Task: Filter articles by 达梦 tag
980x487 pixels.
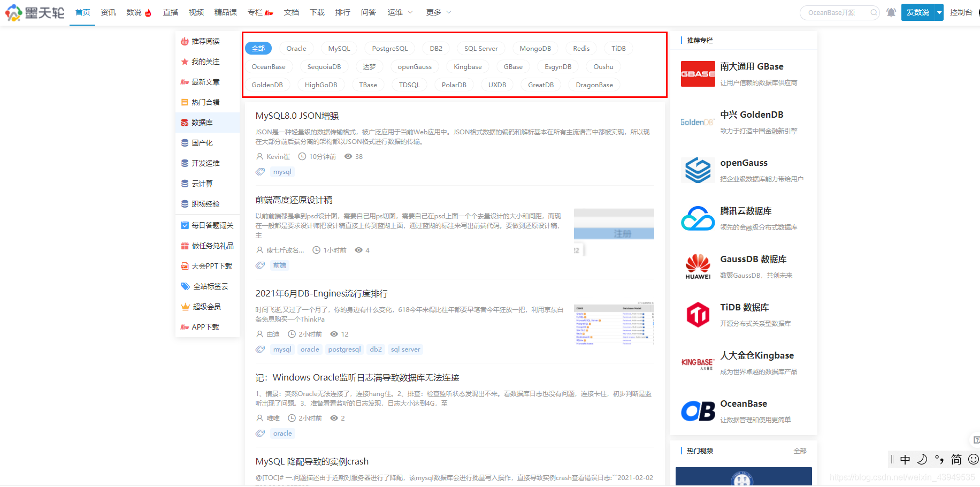Action: click(369, 67)
